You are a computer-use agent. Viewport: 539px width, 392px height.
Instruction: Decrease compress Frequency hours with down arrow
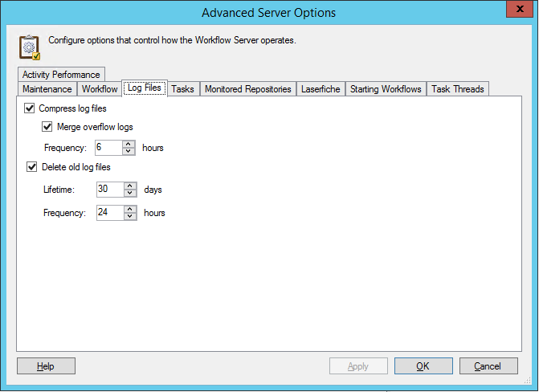(129, 151)
